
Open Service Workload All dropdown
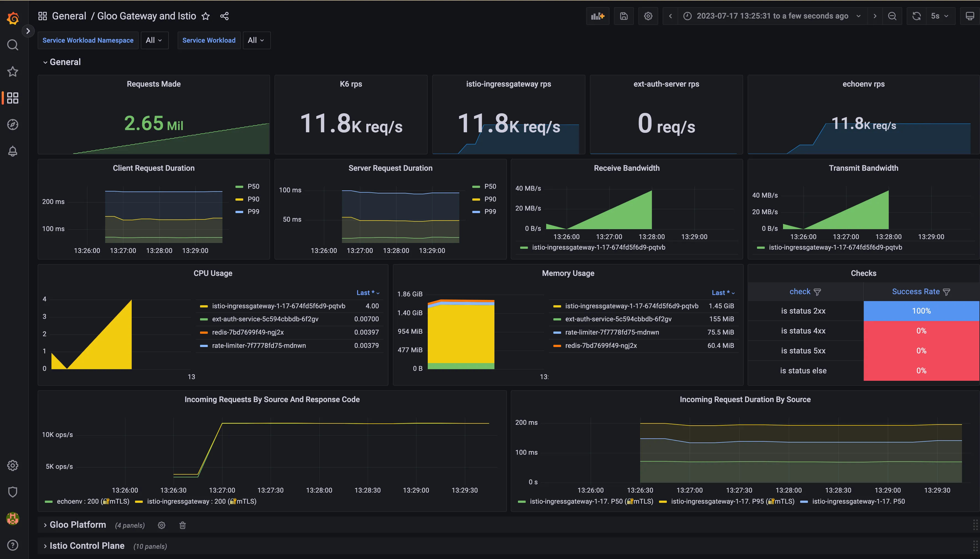[256, 40]
